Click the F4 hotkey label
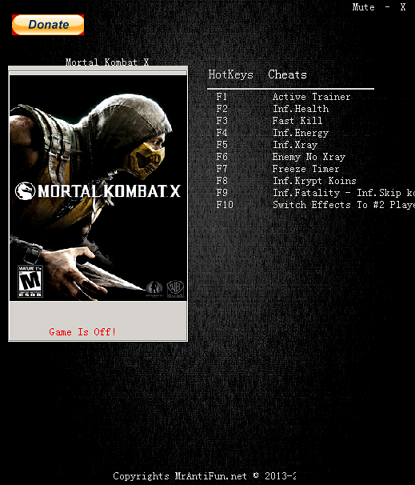 pyautogui.click(x=222, y=133)
